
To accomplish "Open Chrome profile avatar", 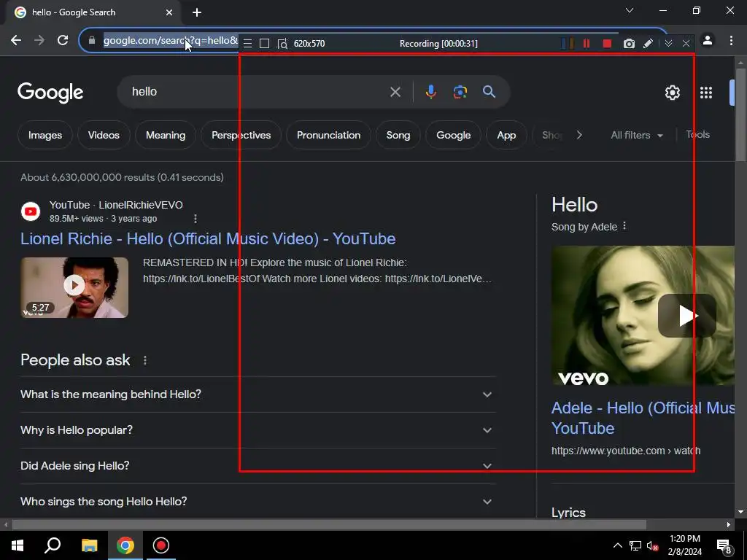I will 708,41.
